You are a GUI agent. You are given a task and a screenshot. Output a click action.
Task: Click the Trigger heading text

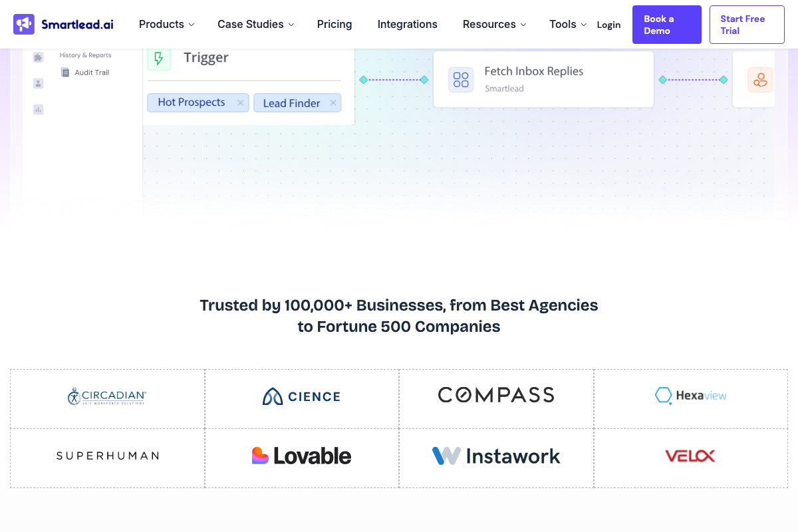tap(206, 58)
